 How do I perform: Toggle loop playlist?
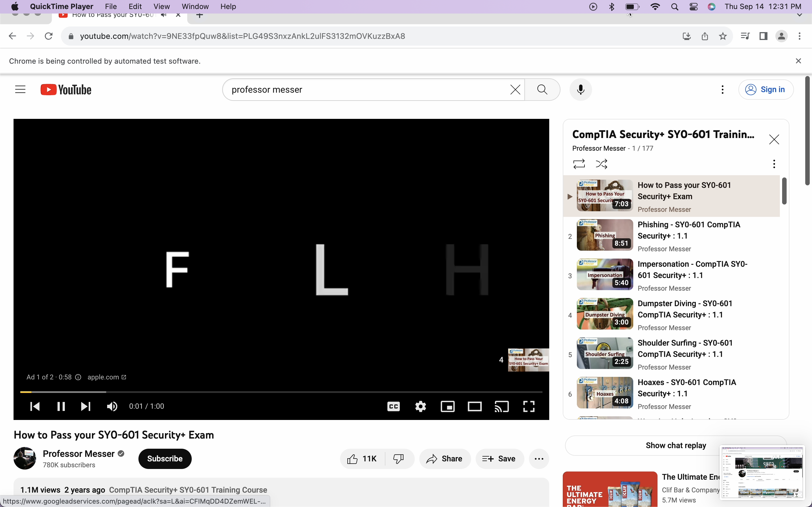pyautogui.click(x=579, y=164)
